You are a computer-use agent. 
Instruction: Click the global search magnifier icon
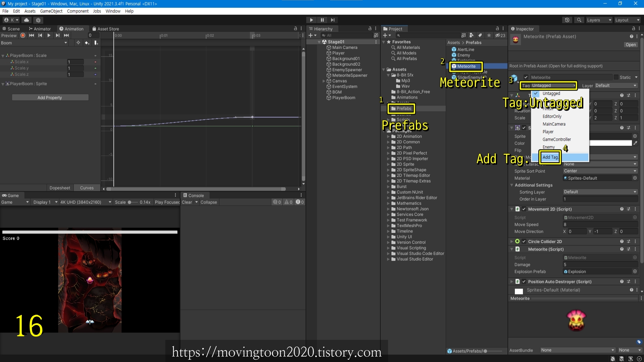(x=579, y=20)
